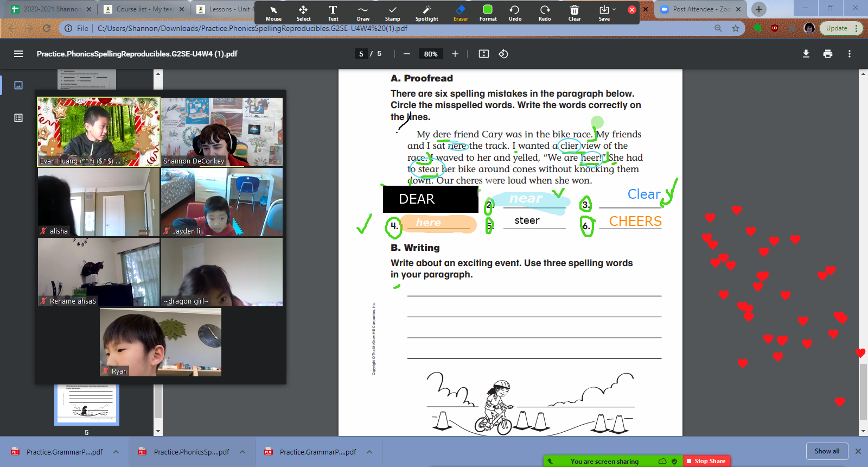This screenshot has height=467, width=868.
Task: Show all downloads
Action: click(x=827, y=451)
